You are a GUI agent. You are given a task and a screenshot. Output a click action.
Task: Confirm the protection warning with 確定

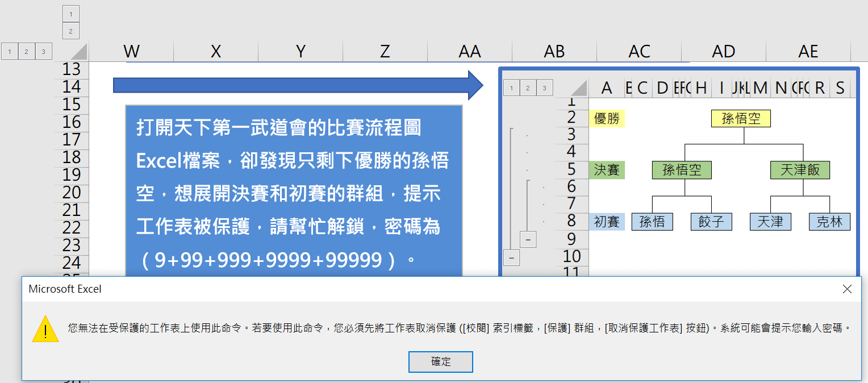tap(441, 361)
